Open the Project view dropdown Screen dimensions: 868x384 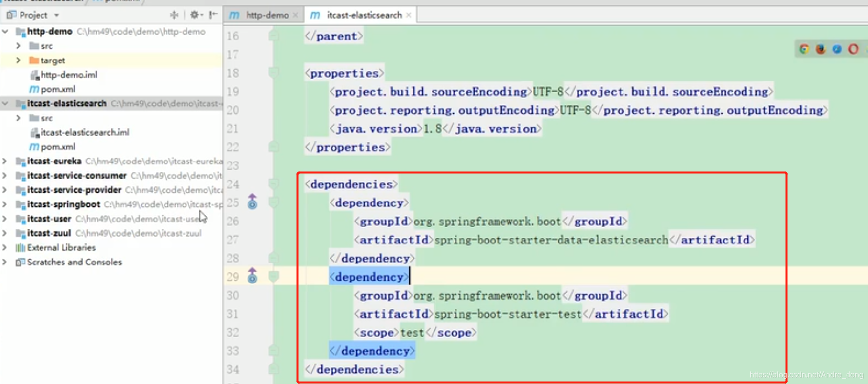pyautogui.click(x=56, y=15)
